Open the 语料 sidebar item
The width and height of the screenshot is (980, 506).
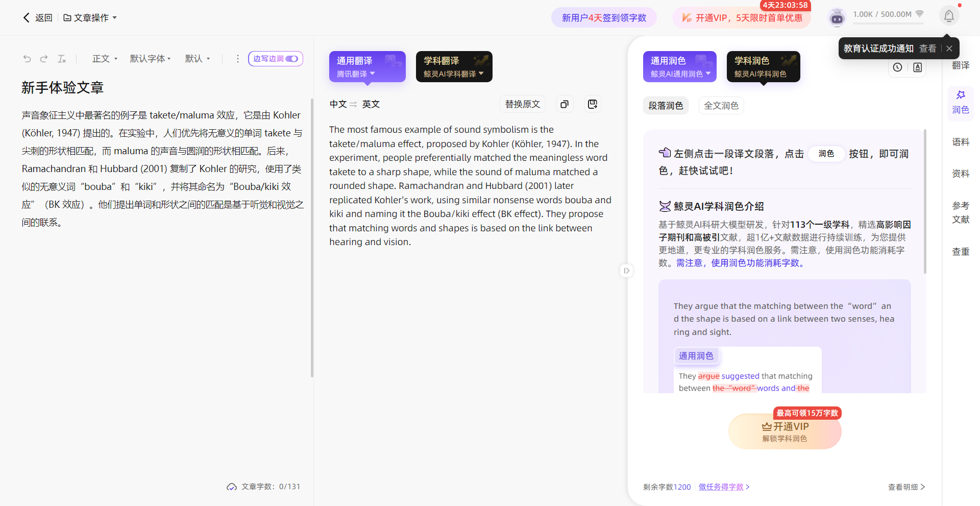[x=961, y=142]
